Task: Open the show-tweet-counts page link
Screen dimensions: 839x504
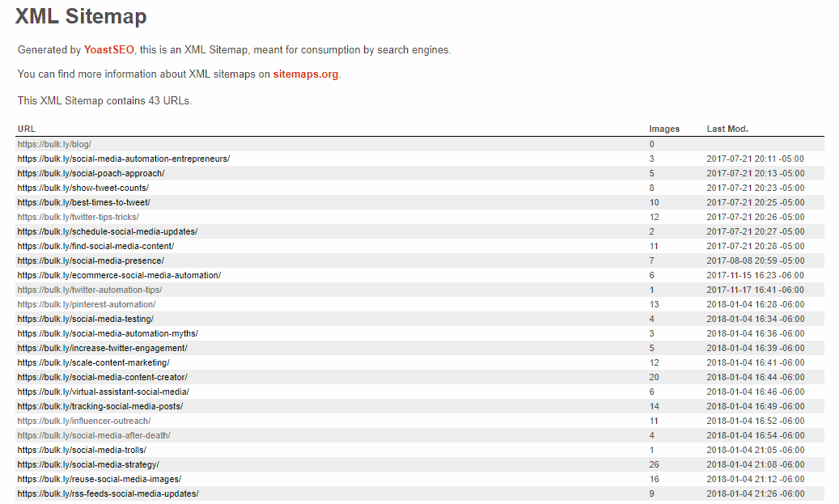Action: [83, 188]
